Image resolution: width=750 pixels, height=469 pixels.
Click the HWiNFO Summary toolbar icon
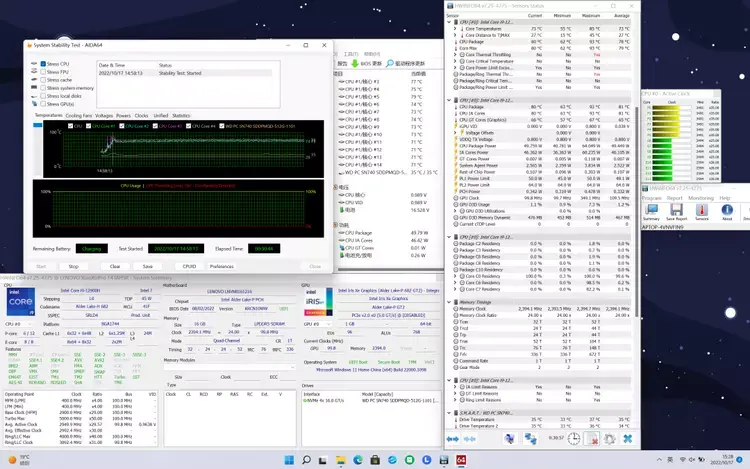(651, 209)
